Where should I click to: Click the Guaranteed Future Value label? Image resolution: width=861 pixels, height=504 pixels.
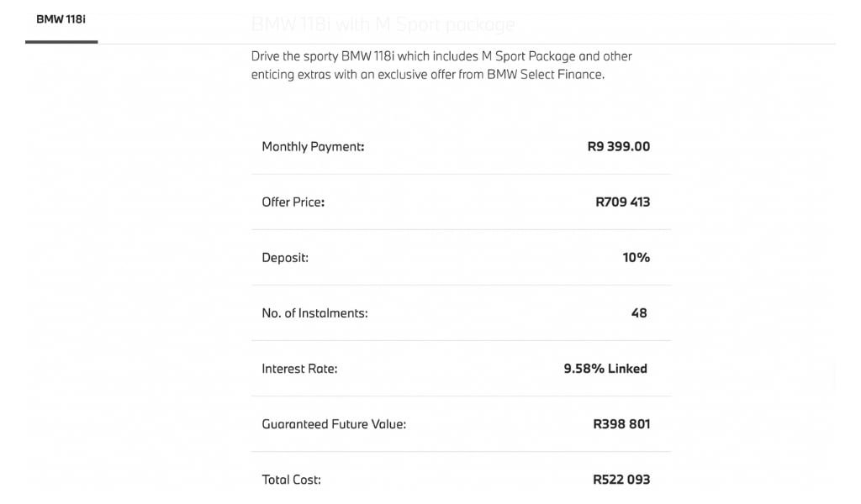[334, 424]
